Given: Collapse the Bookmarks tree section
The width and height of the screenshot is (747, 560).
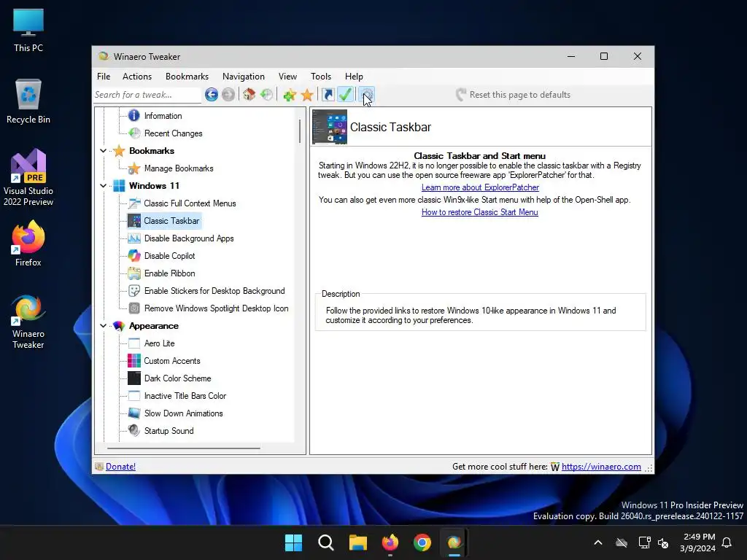Looking at the screenshot, I should [x=103, y=151].
